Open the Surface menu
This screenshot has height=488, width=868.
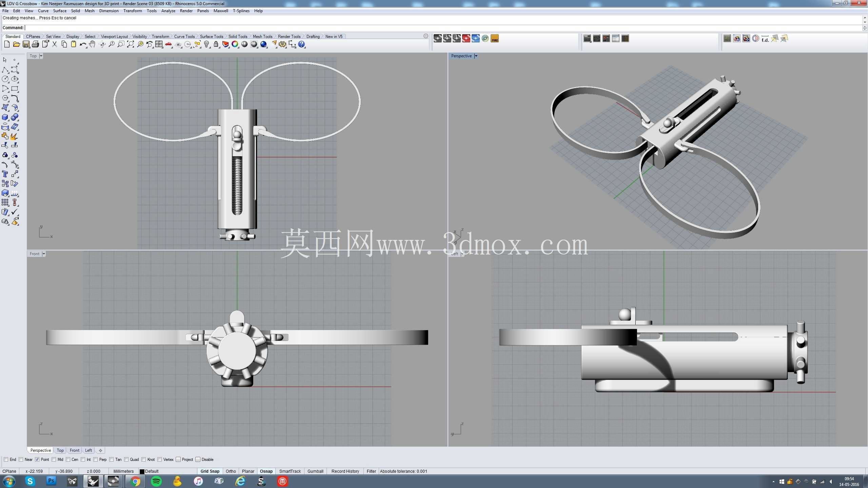(x=60, y=11)
